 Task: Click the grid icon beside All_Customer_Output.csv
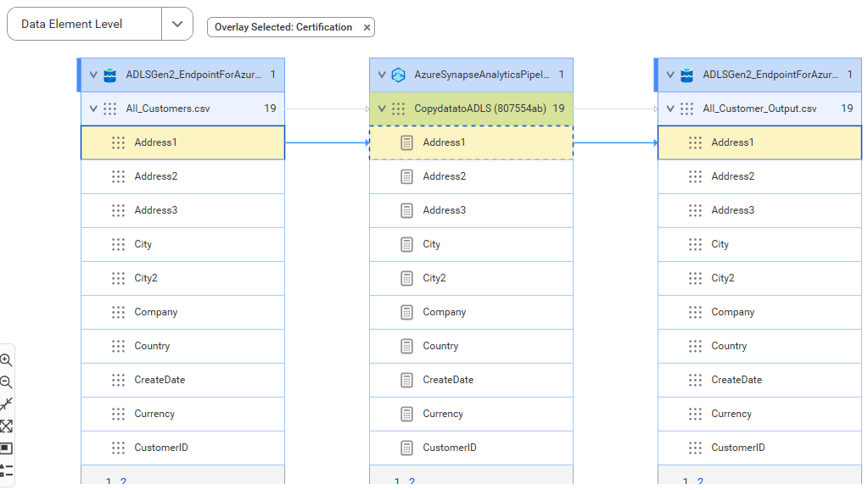point(687,109)
